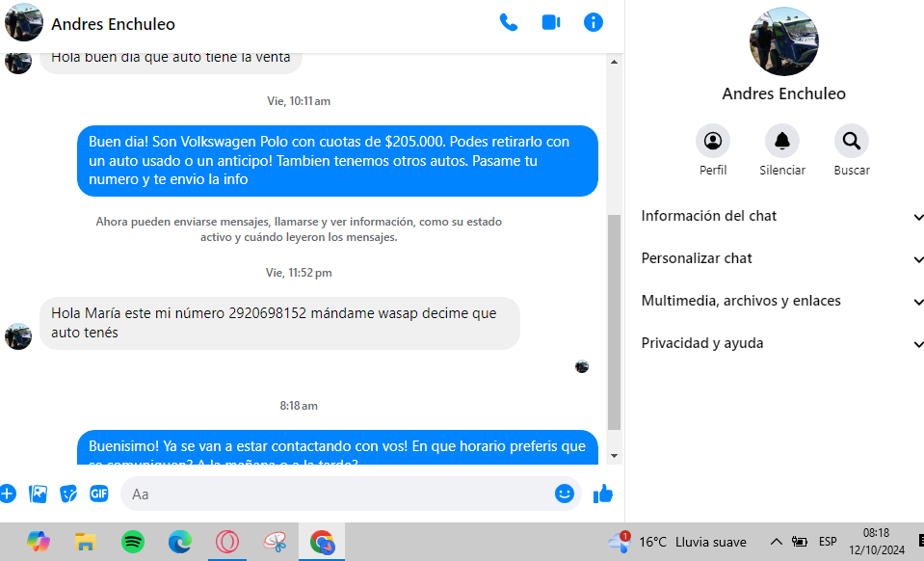This screenshot has height=561, width=924.
Task: Click the Aa message input field
Action: pos(337,494)
